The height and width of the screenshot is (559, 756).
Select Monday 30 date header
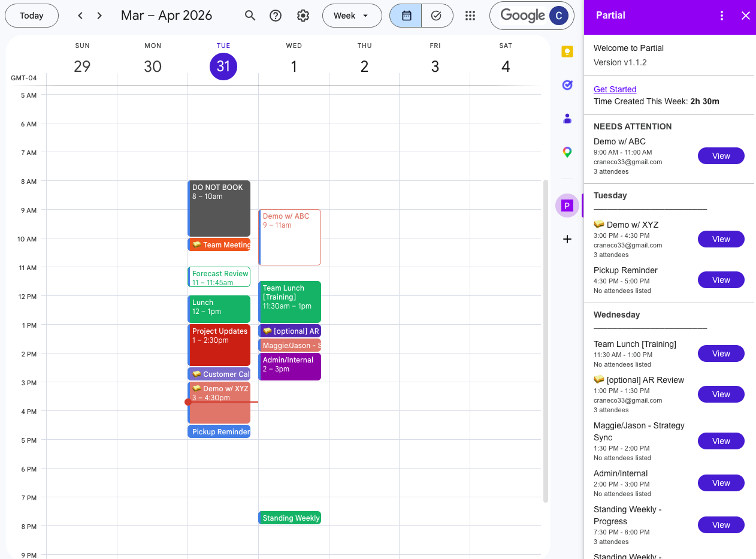(x=153, y=67)
